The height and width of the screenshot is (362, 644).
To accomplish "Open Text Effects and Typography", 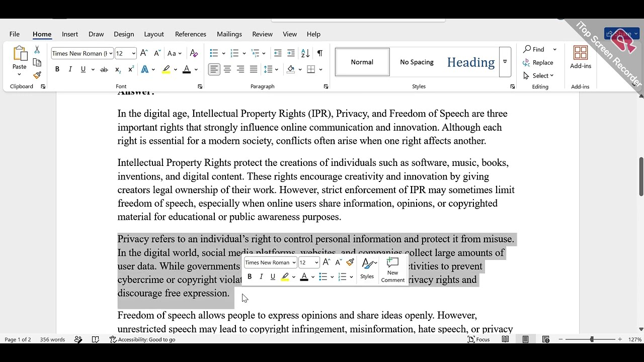I will coord(145,69).
